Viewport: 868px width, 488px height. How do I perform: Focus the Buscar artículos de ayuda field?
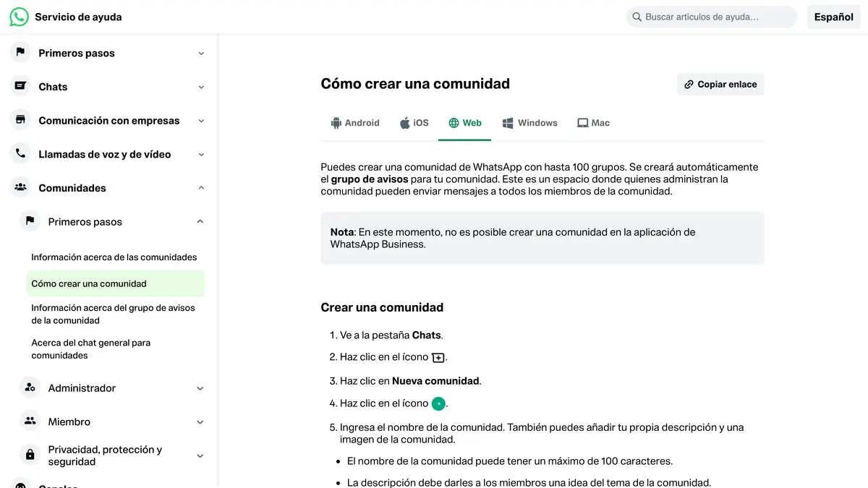pos(712,17)
